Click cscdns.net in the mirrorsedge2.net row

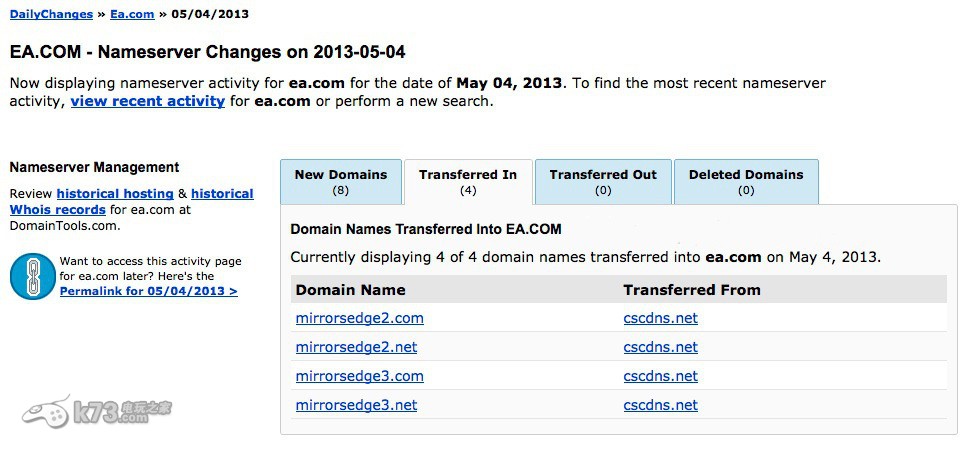point(660,347)
